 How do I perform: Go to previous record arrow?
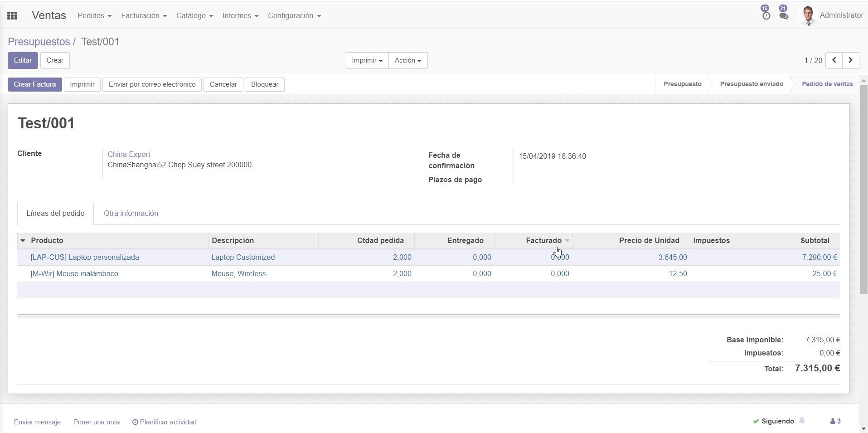pos(834,60)
